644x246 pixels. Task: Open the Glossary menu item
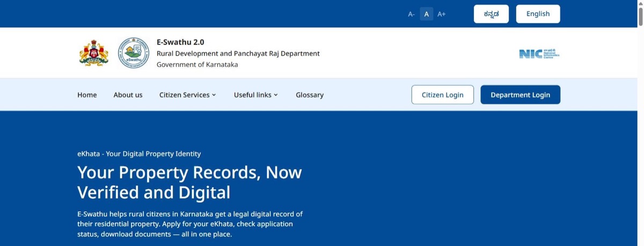(310, 95)
